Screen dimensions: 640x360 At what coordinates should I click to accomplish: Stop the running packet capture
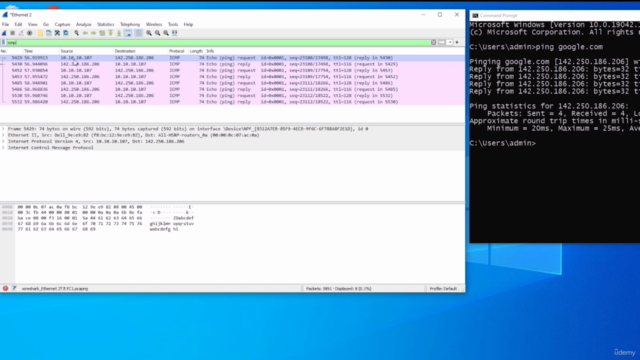click(13, 33)
